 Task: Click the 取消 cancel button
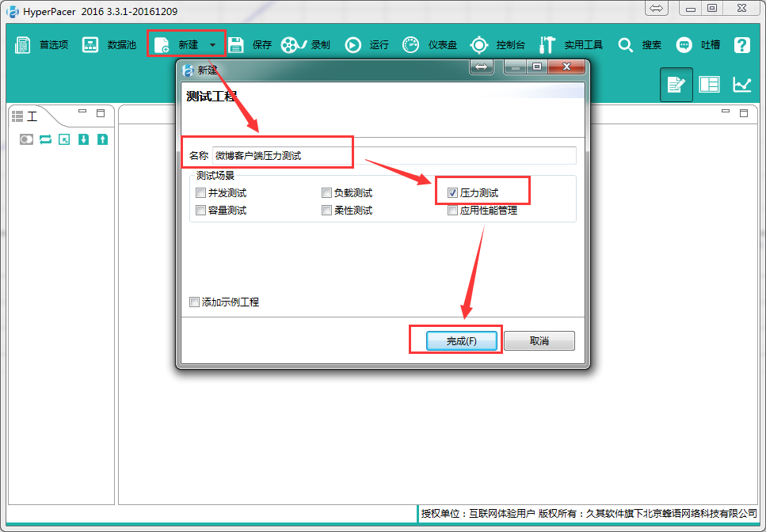539,340
